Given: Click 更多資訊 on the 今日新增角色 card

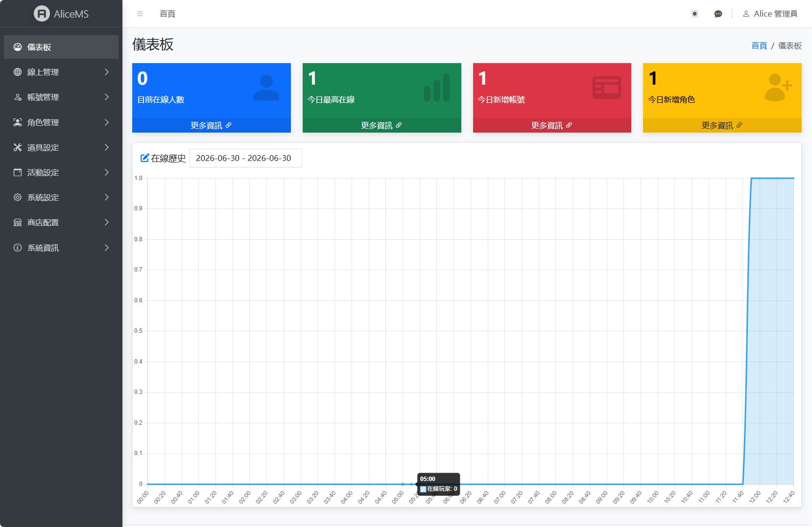Looking at the screenshot, I should (x=722, y=125).
